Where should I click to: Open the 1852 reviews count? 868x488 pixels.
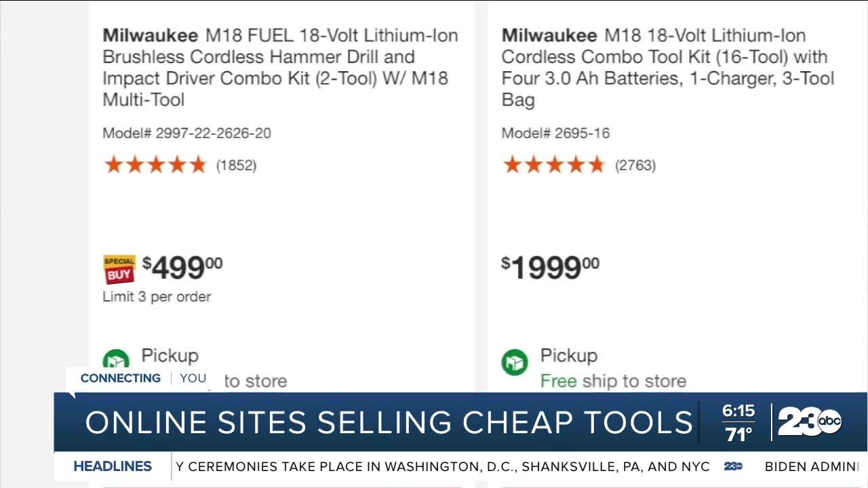(x=236, y=165)
